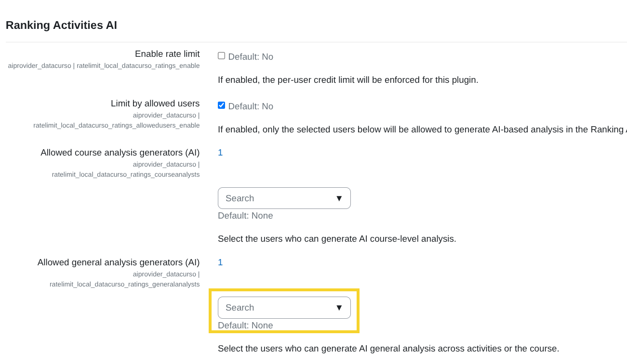Open the highlighted general analysts Search dropdown
Viewport: 627px width, 364px height.
pos(284,307)
